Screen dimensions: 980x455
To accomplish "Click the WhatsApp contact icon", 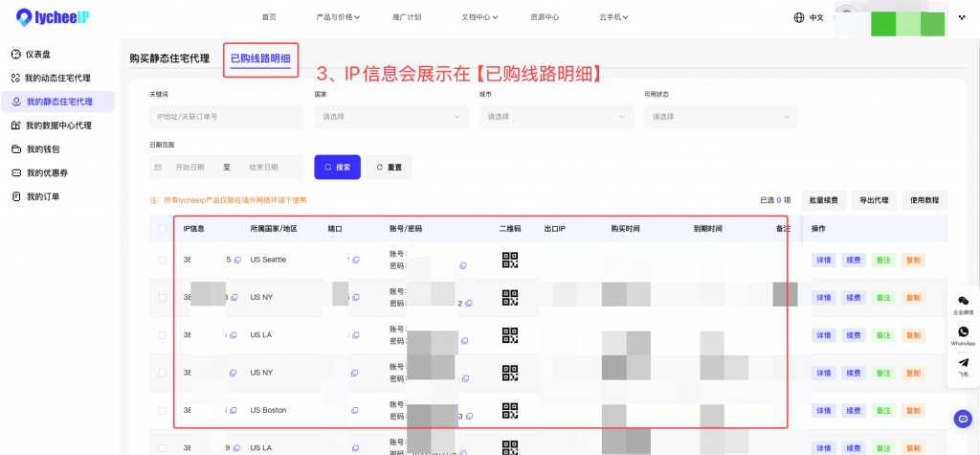I will pyautogui.click(x=963, y=332).
